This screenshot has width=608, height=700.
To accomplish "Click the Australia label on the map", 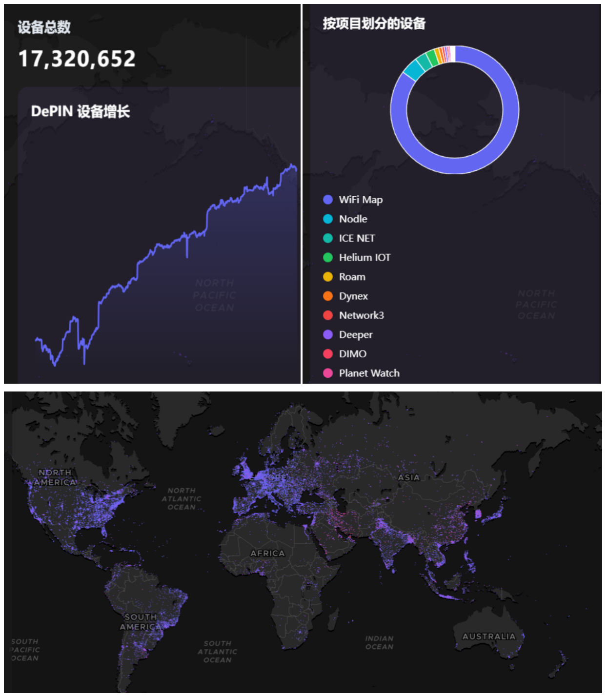I will [488, 637].
